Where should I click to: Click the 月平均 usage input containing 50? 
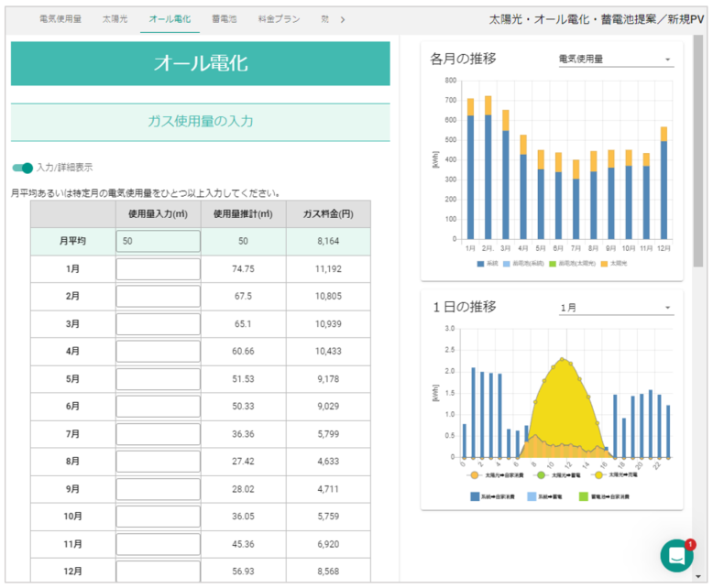158,241
